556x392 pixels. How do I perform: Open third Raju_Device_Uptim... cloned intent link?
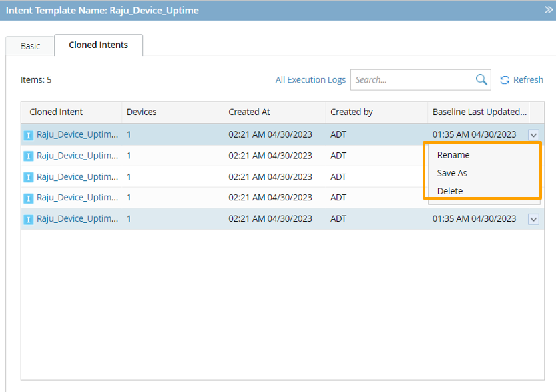coord(77,177)
